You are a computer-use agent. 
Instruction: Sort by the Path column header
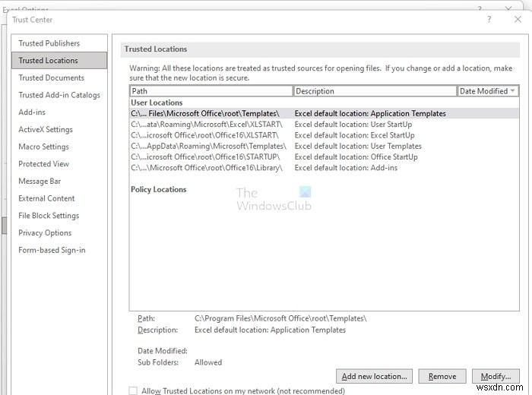pos(211,91)
